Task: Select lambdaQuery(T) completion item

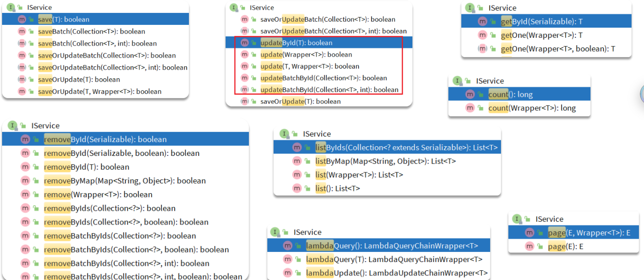Action: click(x=394, y=259)
